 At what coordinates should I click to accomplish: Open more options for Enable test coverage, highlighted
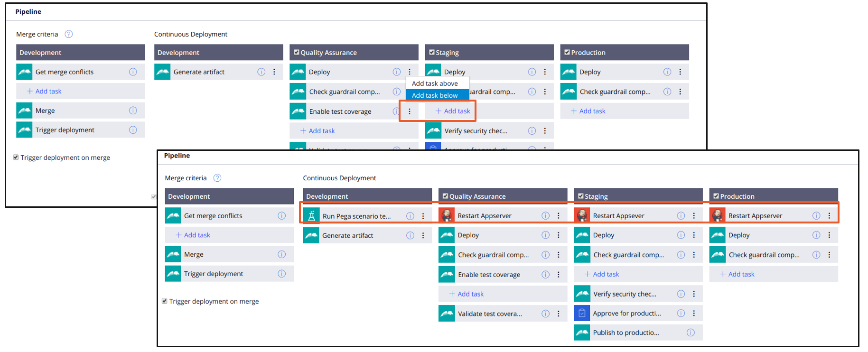tap(410, 111)
